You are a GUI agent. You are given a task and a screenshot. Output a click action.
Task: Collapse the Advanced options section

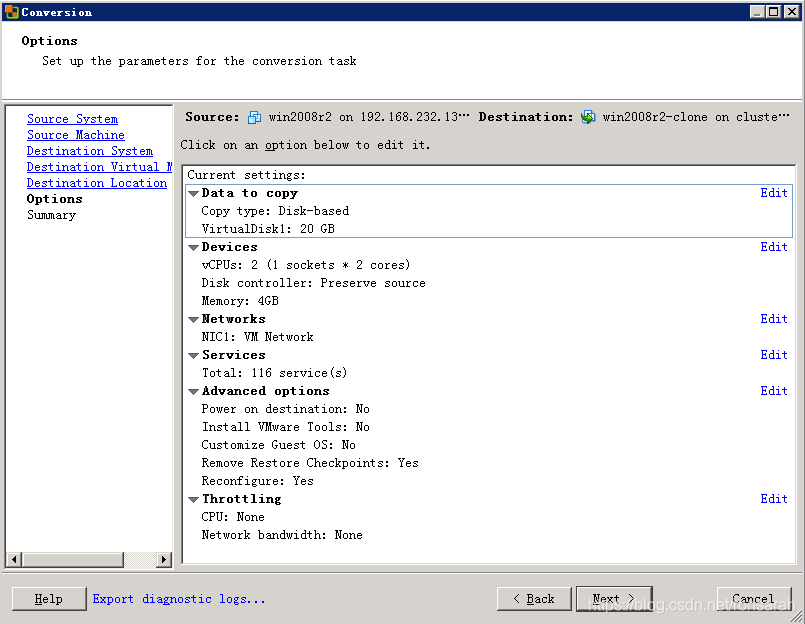click(x=194, y=391)
